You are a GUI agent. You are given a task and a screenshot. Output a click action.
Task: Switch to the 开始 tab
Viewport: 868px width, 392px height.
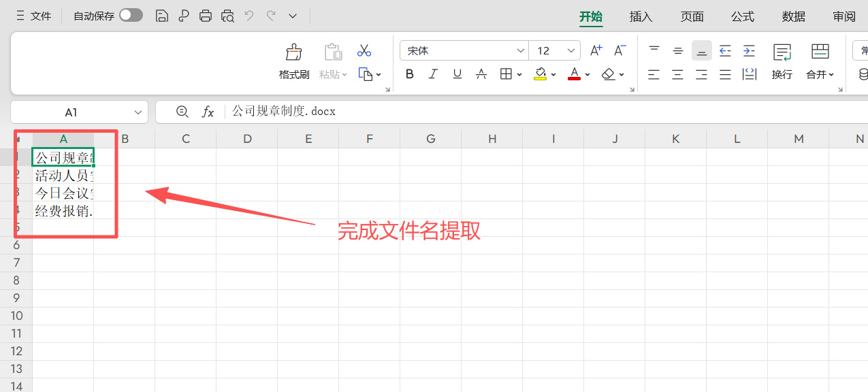coord(591,16)
